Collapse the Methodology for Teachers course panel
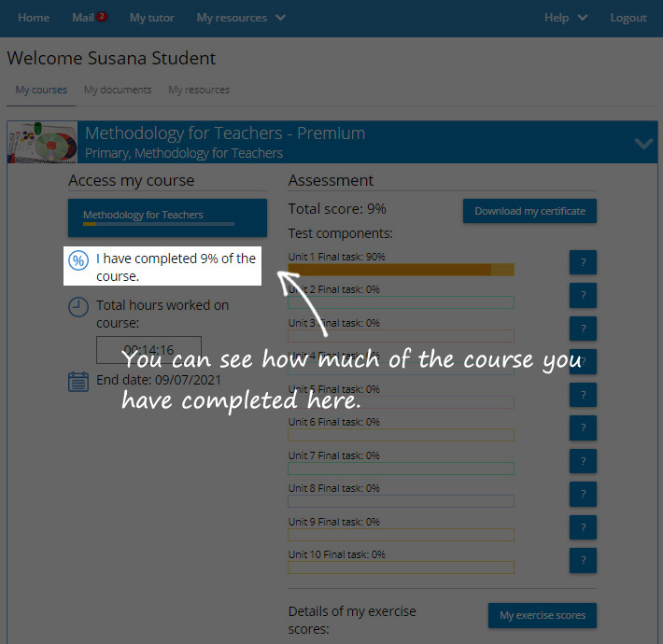The width and height of the screenshot is (663, 644). click(642, 144)
